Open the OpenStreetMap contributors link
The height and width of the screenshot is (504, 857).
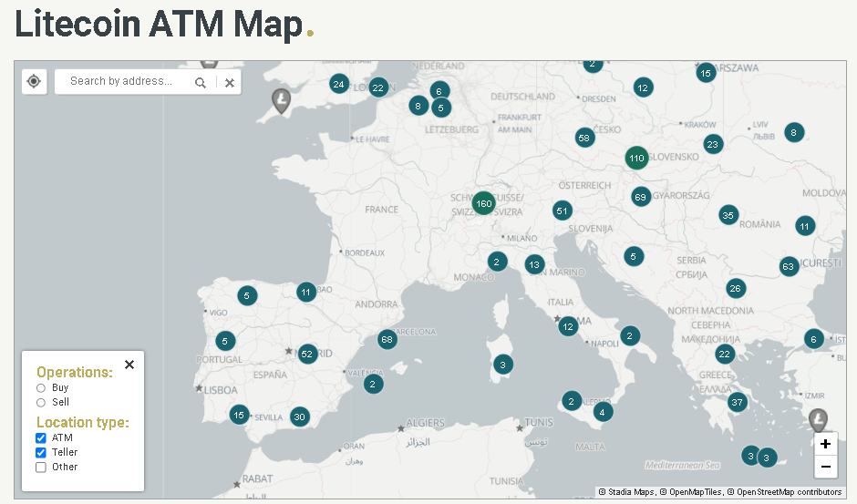790,492
